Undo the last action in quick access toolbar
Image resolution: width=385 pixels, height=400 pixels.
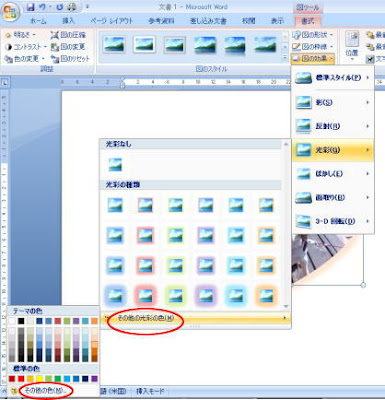[42, 7]
